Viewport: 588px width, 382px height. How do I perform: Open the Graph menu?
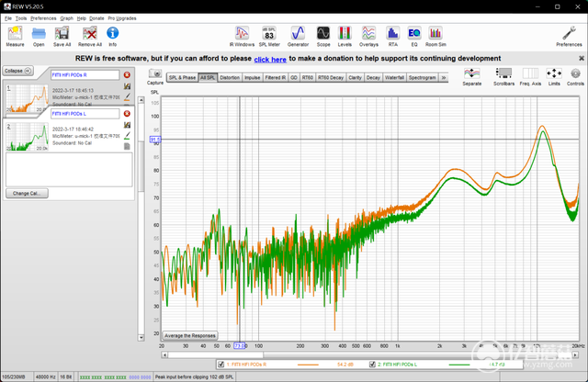[x=67, y=18]
